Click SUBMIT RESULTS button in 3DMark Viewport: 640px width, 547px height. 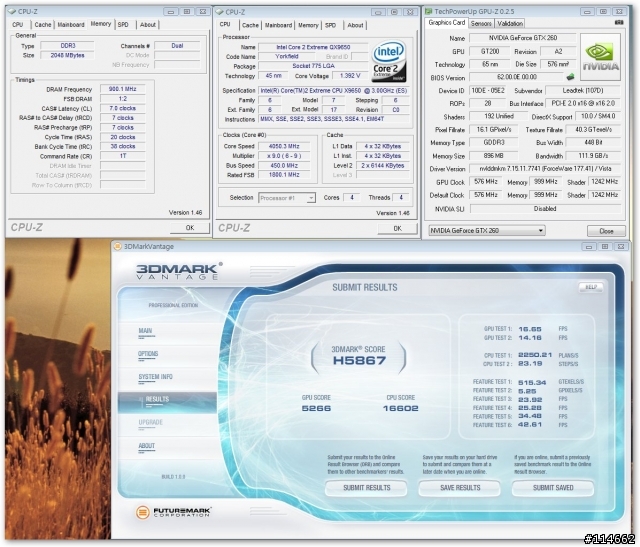click(x=367, y=488)
